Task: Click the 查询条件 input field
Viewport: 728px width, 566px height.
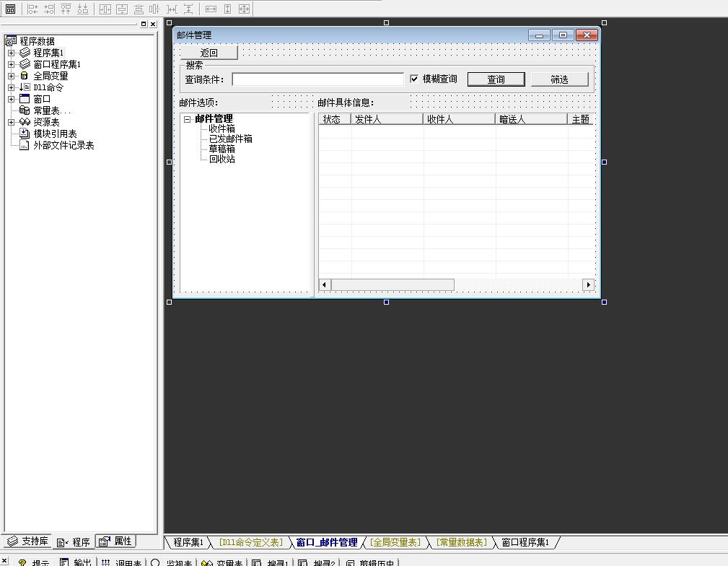Action: click(x=318, y=79)
